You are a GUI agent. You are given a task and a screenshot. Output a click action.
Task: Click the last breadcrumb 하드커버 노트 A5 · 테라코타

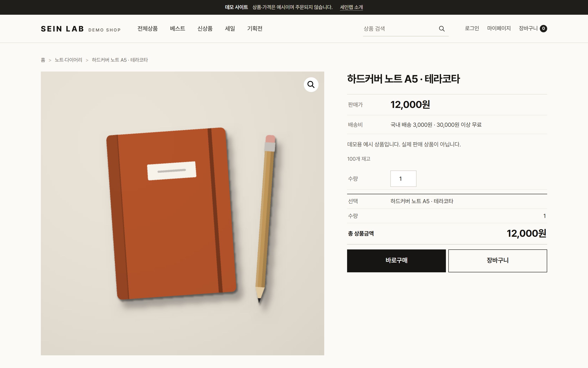click(x=120, y=60)
